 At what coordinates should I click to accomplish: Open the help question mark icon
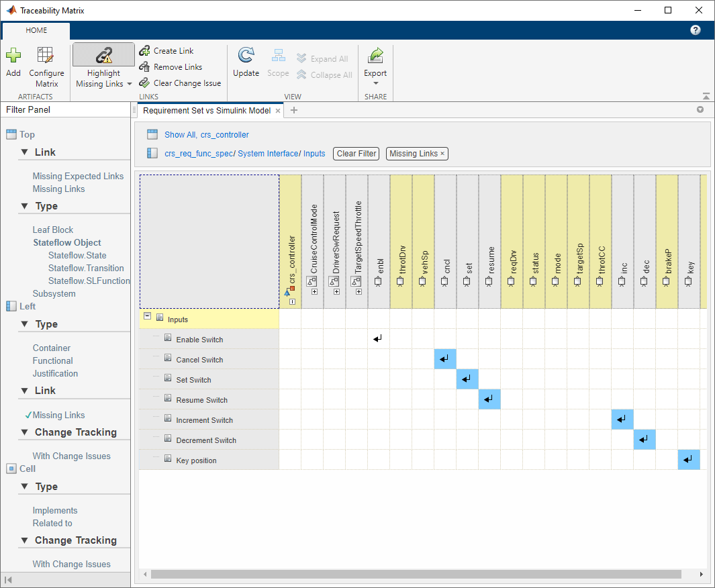(695, 30)
